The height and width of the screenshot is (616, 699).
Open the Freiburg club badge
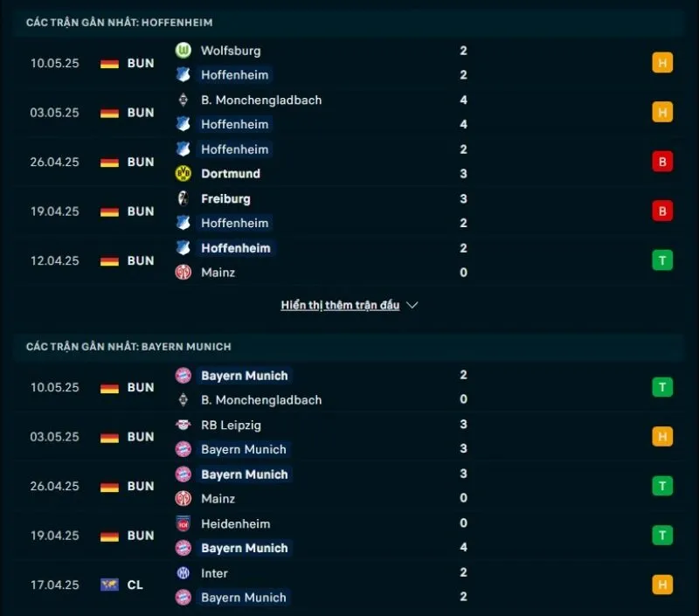coord(182,198)
